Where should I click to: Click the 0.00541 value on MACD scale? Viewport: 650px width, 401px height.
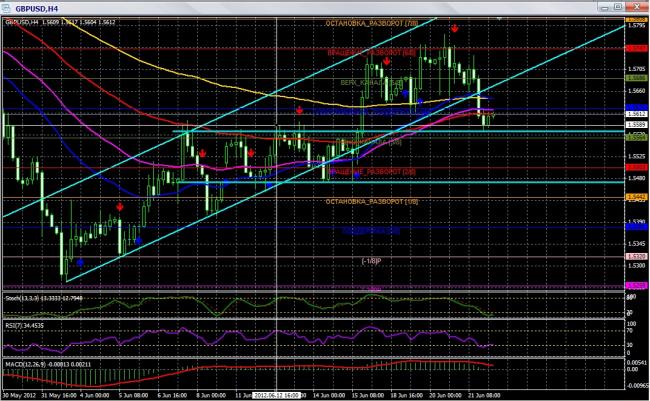(638, 362)
